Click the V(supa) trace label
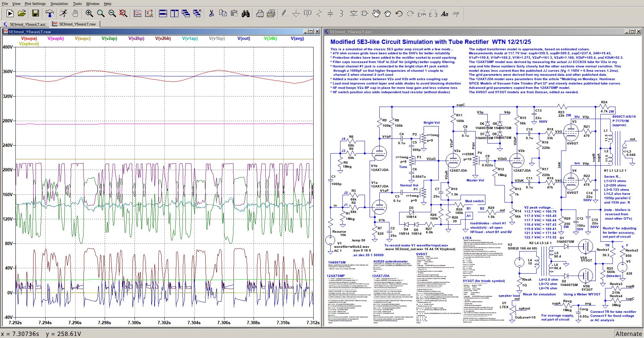Viewport: 644px width, 338px height. pos(29,39)
